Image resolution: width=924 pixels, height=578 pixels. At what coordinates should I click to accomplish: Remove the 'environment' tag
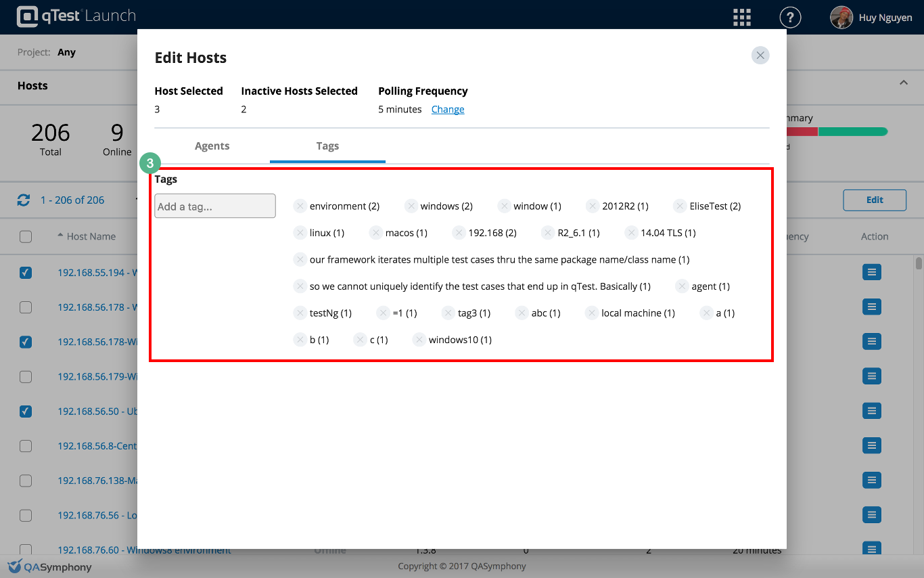[x=300, y=206]
